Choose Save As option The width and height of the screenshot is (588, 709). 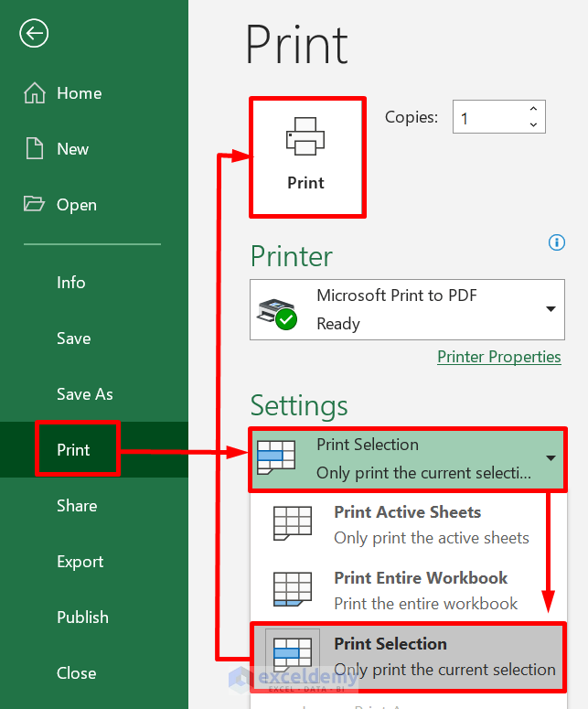coord(84,394)
